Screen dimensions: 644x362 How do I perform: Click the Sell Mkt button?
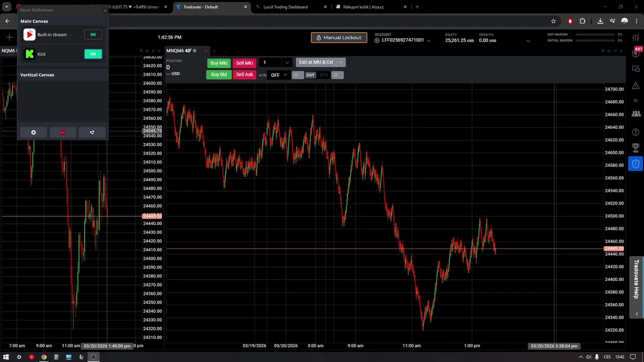click(x=245, y=63)
